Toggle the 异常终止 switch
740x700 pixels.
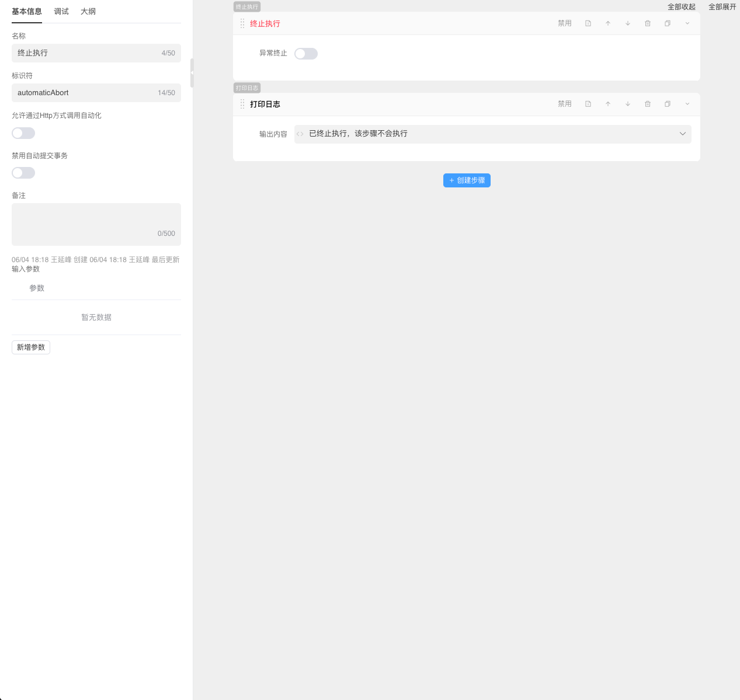click(x=306, y=54)
